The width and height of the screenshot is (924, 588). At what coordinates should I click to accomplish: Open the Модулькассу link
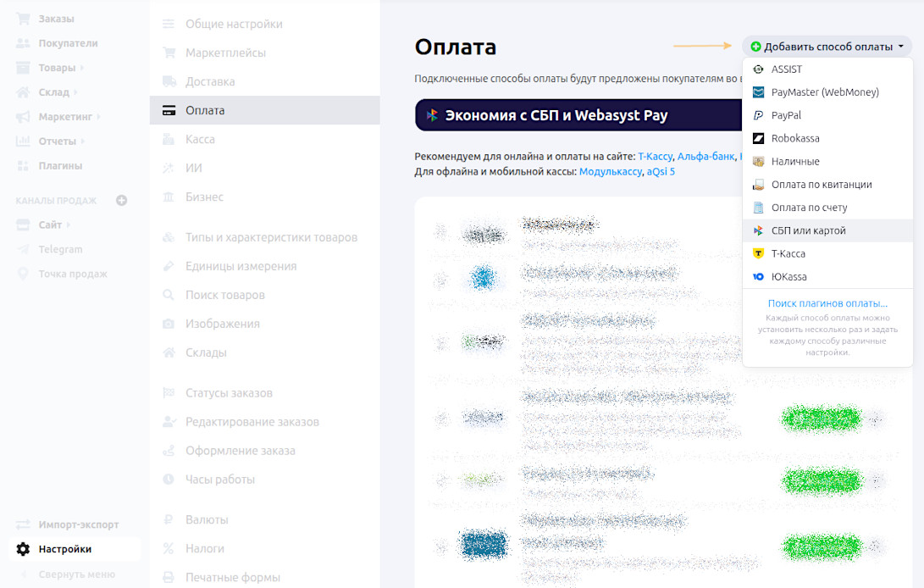(610, 171)
